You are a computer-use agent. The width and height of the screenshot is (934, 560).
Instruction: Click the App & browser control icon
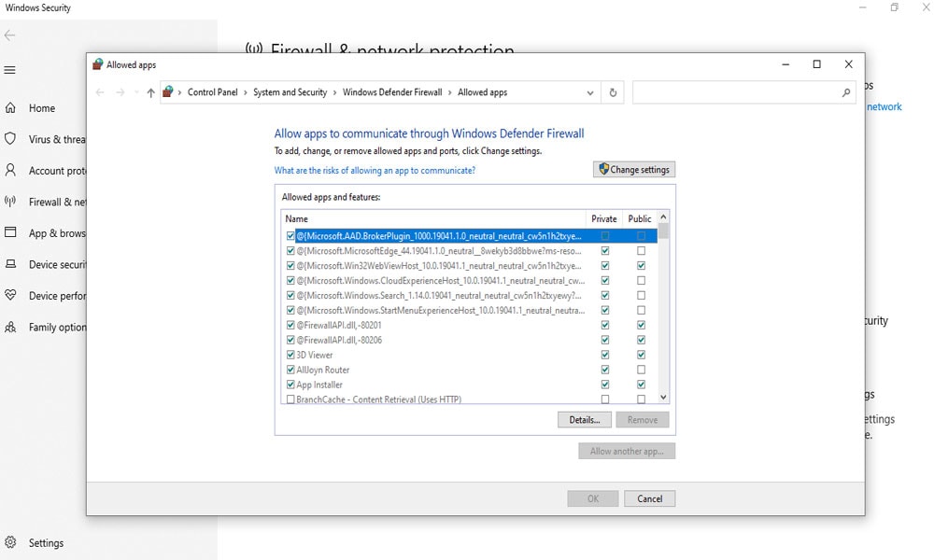pyautogui.click(x=10, y=232)
